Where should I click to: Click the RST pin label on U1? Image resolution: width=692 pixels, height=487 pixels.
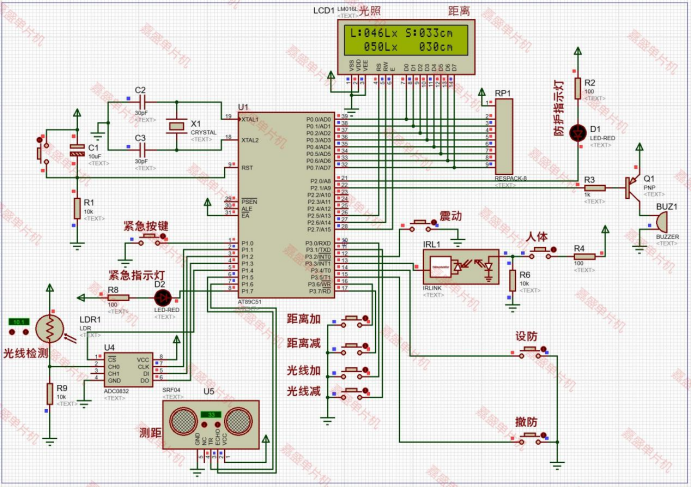click(247, 168)
